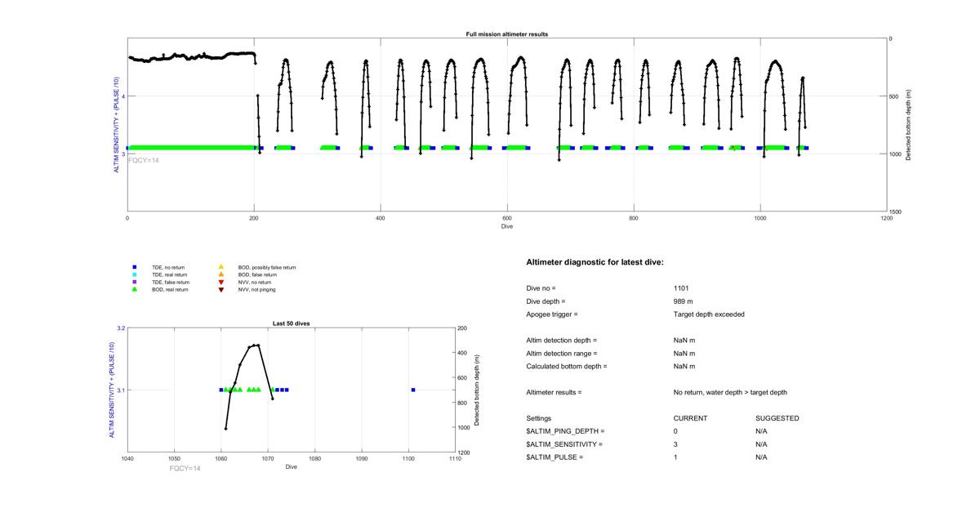Click the '1110' tick on the last 50 dives x-axis
This screenshot has height=508, width=980.
pos(455,459)
